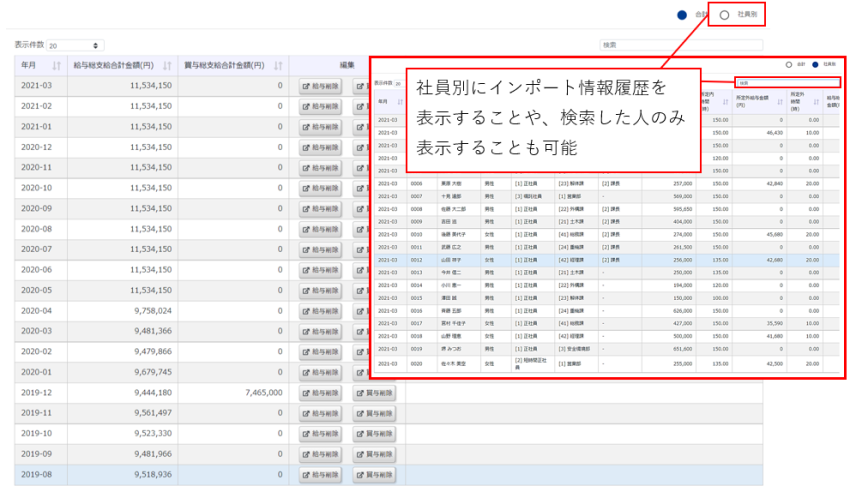Click 給与削除 button for 2021-03 row

[321, 86]
